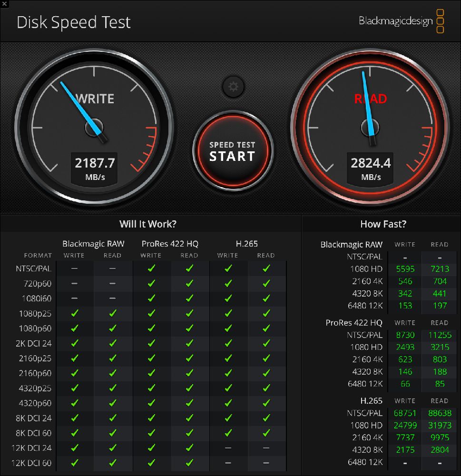
Task: Click the WRITE speed gauge dial
Action: (x=94, y=126)
